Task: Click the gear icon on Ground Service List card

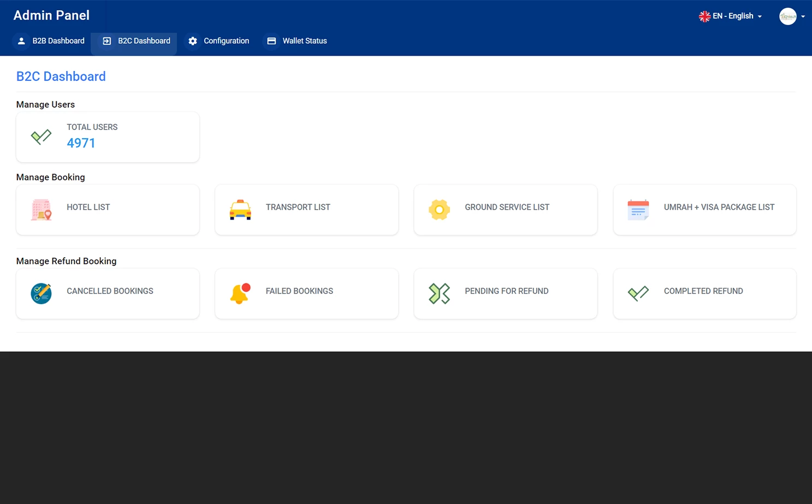Action: (439, 210)
